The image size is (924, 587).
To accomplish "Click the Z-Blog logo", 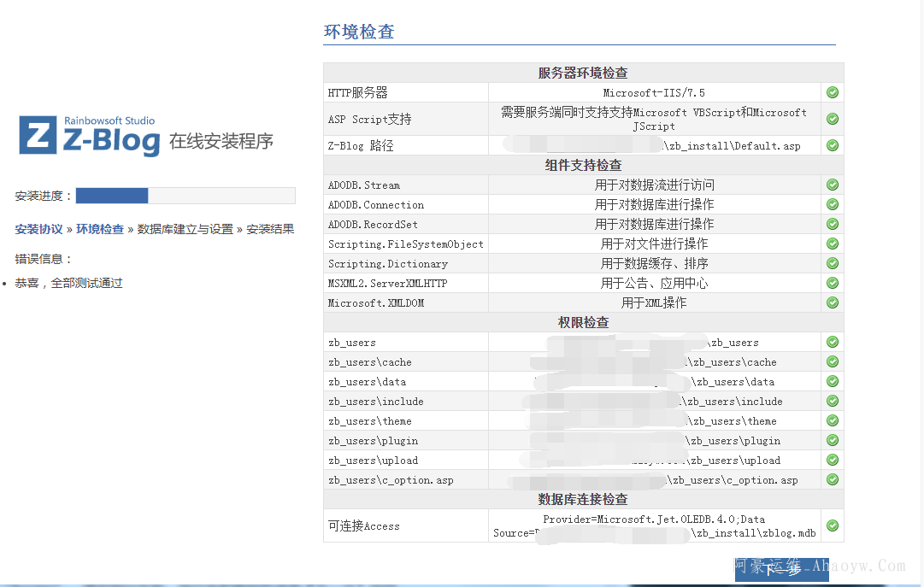I will pyautogui.click(x=90, y=137).
